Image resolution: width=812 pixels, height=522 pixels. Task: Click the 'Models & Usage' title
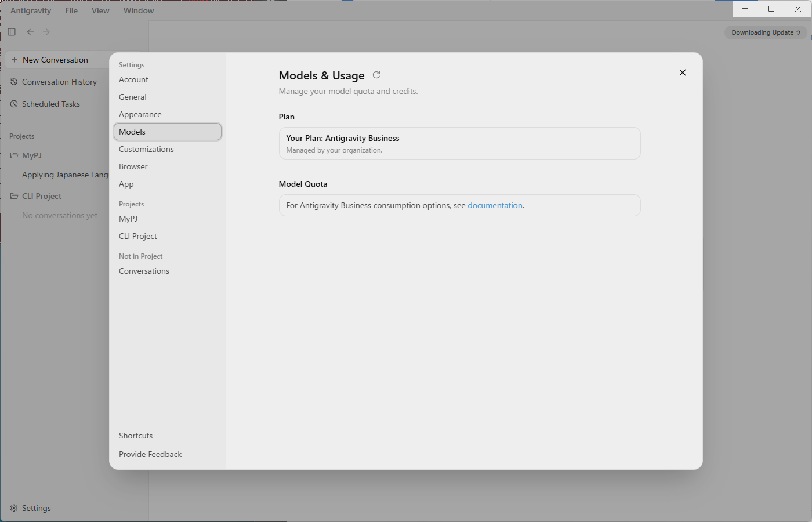coord(321,75)
